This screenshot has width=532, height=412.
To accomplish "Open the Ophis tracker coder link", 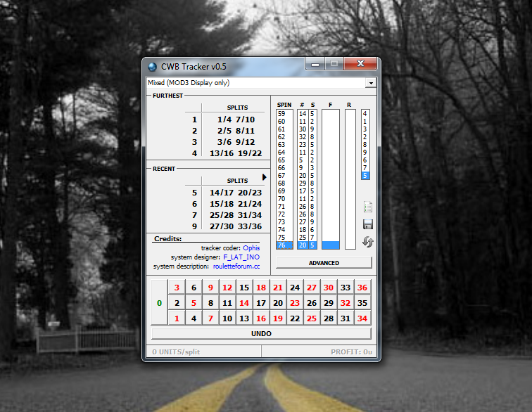I will [x=251, y=248].
